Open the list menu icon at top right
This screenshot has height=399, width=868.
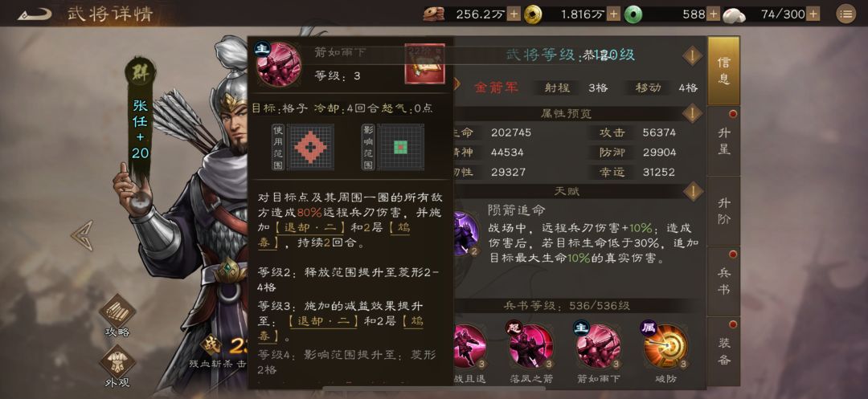tap(845, 14)
